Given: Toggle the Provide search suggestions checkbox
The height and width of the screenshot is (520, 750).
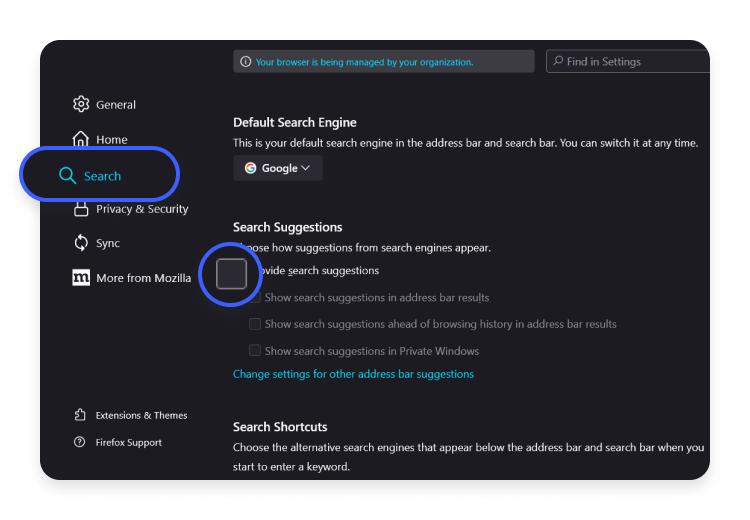Looking at the screenshot, I should (232, 274).
